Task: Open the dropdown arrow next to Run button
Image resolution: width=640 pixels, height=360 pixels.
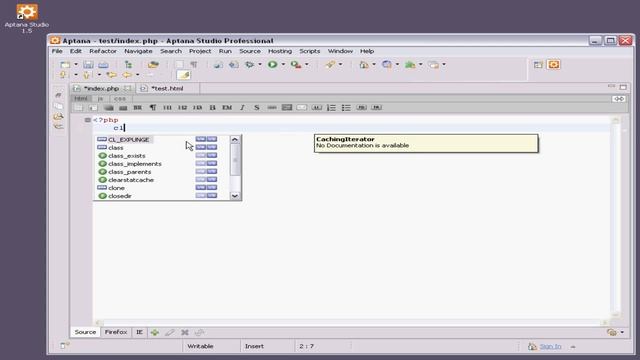Action: [283, 64]
